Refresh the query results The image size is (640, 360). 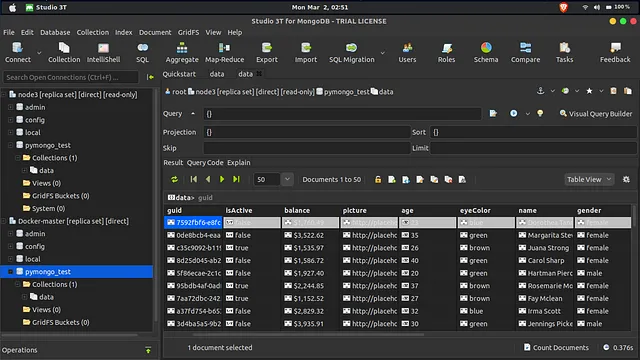coord(174,179)
